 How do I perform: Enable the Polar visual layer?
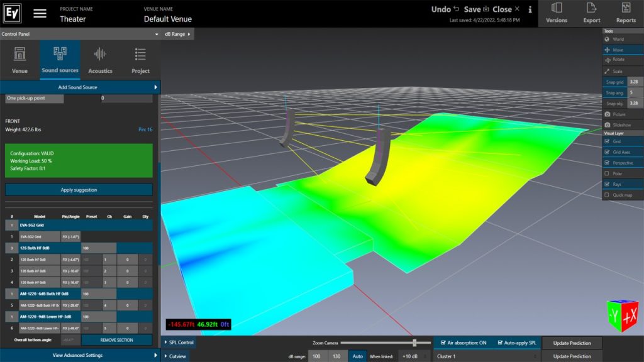[607, 173]
